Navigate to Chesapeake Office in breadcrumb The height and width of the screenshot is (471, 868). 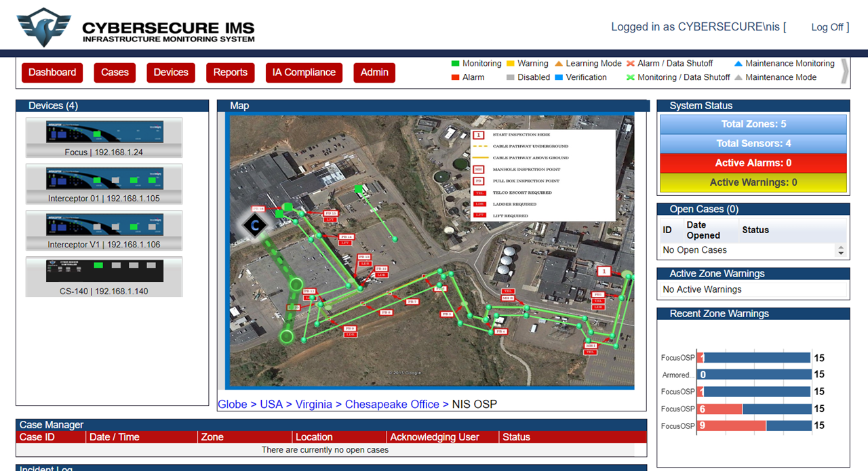pos(392,404)
